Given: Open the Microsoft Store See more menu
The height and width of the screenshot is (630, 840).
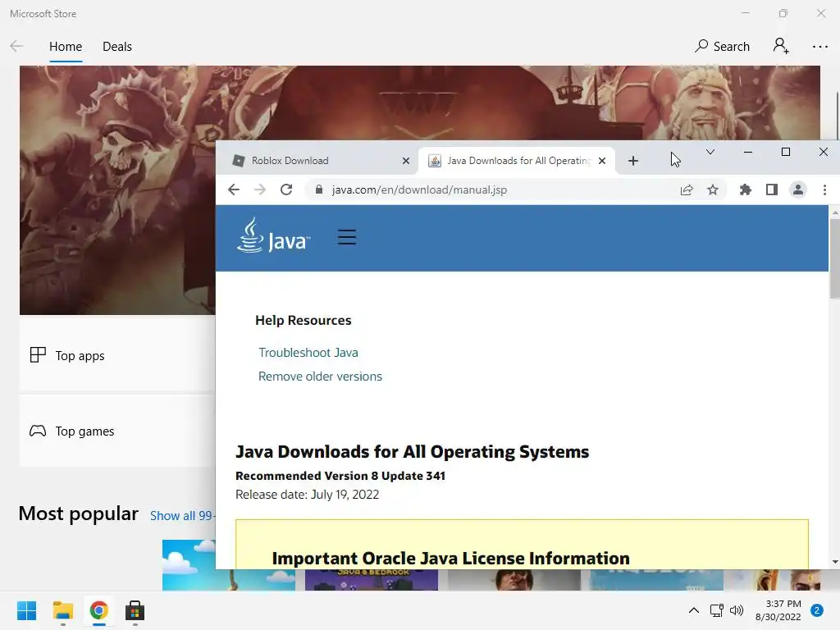Looking at the screenshot, I should tap(819, 47).
